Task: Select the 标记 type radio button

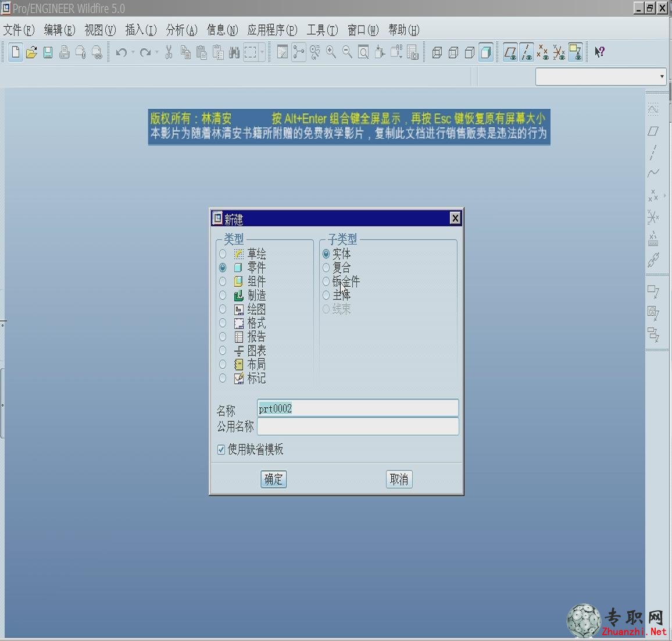Action: [223, 378]
